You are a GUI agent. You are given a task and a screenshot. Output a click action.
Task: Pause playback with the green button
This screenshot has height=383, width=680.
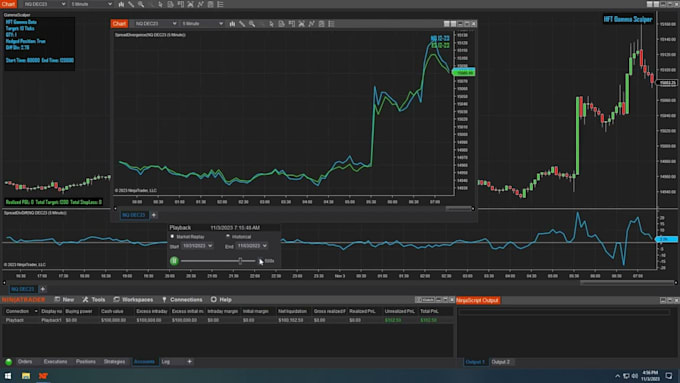coord(174,261)
